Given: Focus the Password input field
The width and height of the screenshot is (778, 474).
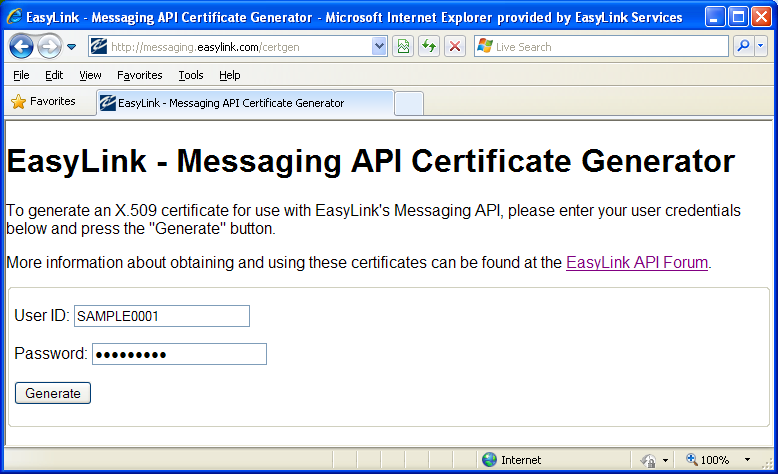Looking at the screenshot, I should click(x=179, y=354).
